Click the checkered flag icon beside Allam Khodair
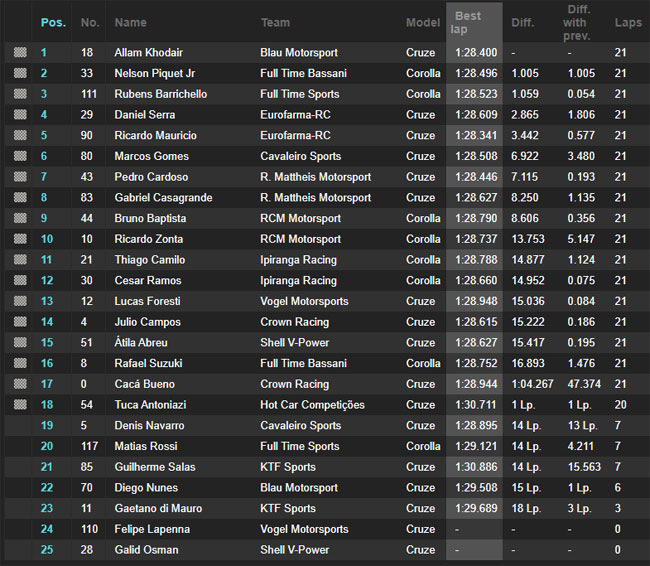The image size is (650, 566). 20,52
